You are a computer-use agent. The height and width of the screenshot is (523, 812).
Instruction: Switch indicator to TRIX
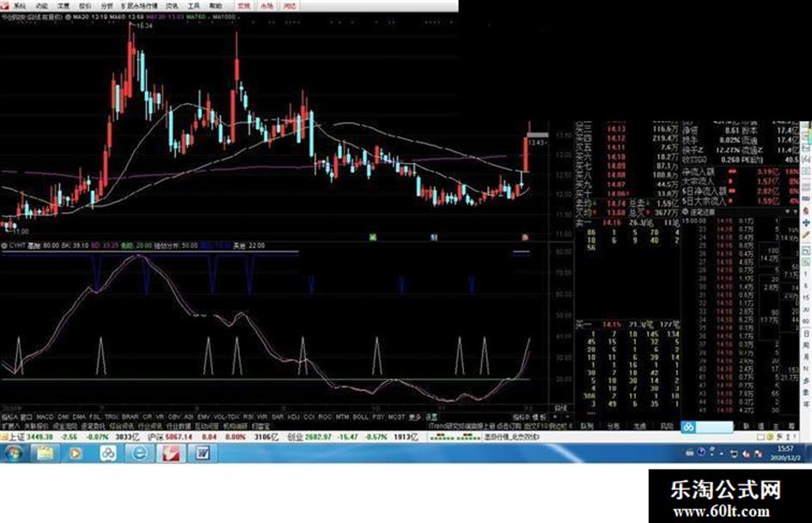point(112,417)
